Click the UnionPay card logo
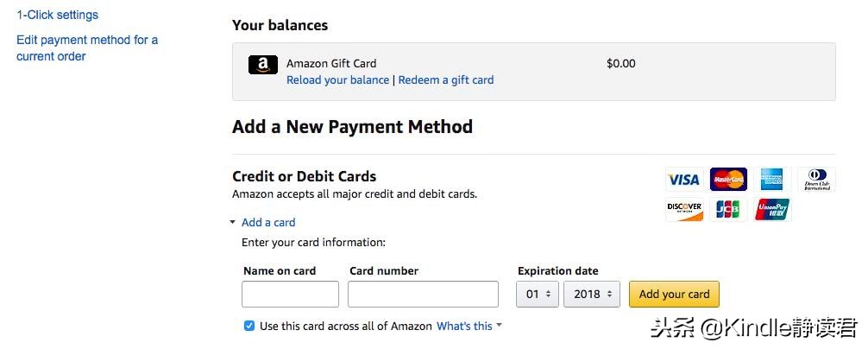This screenshot has height=349, width=868. click(x=772, y=210)
